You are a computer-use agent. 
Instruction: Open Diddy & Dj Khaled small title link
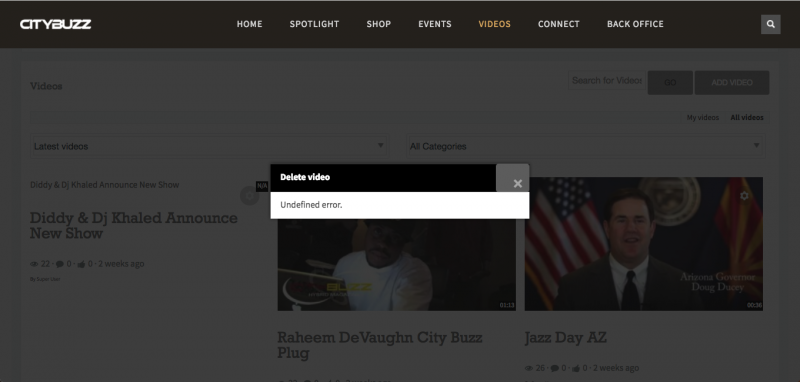[105, 185]
